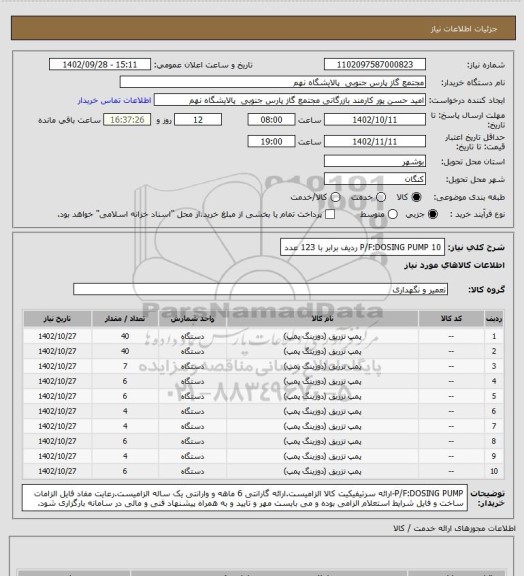The image size is (524, 576).
Task: Click the response deadline date 1402/10/11
Action: click(x=375, y=120)
